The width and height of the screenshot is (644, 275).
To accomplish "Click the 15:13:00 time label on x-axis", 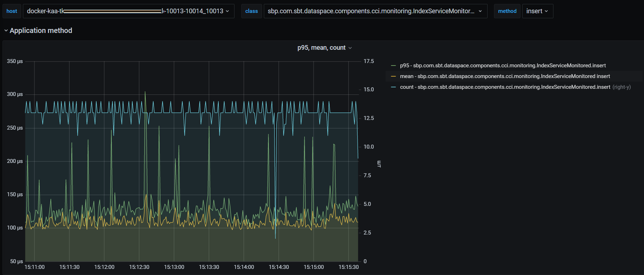I will coord(174,267).
